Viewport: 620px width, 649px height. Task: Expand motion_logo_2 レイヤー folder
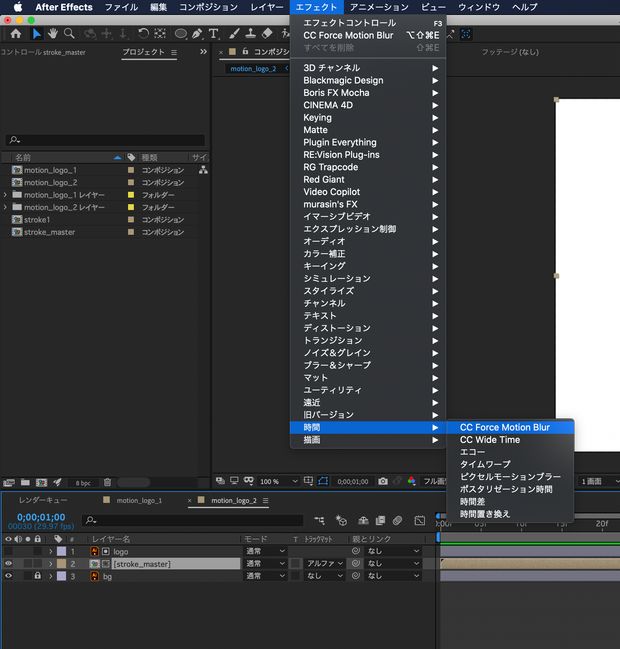click(5, 207)
